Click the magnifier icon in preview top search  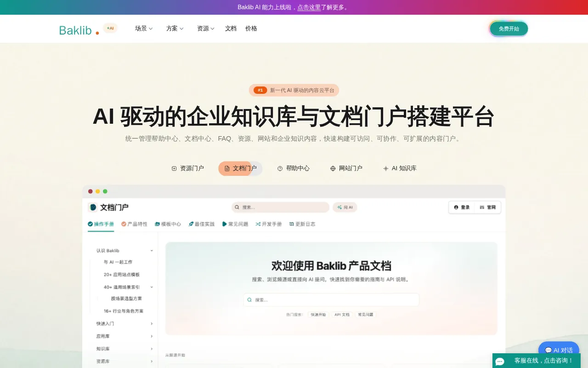pyautogui.click(x=237, y=207)
